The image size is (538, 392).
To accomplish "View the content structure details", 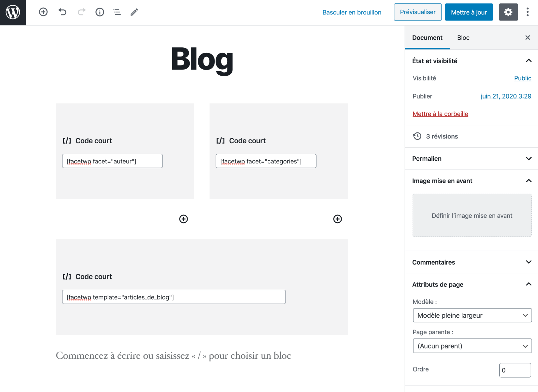I will click(x=100, y=12).
